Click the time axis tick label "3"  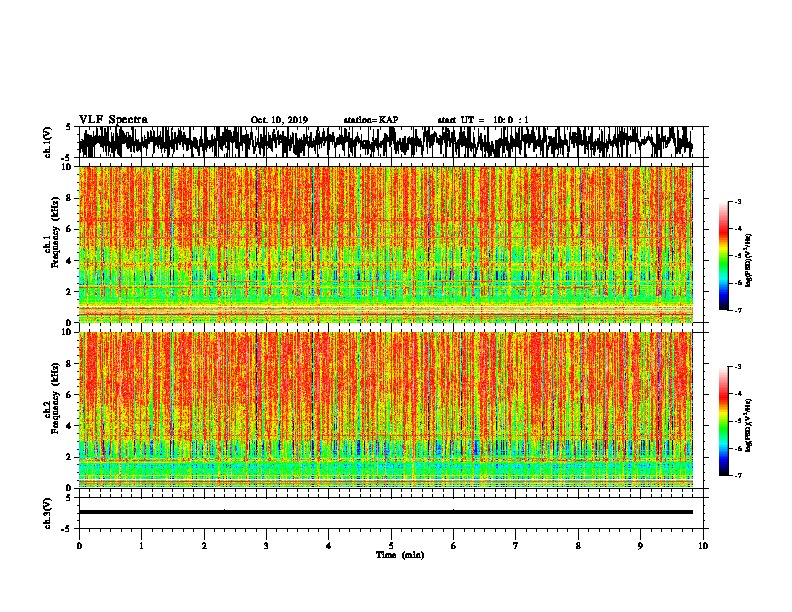[266, 546]
